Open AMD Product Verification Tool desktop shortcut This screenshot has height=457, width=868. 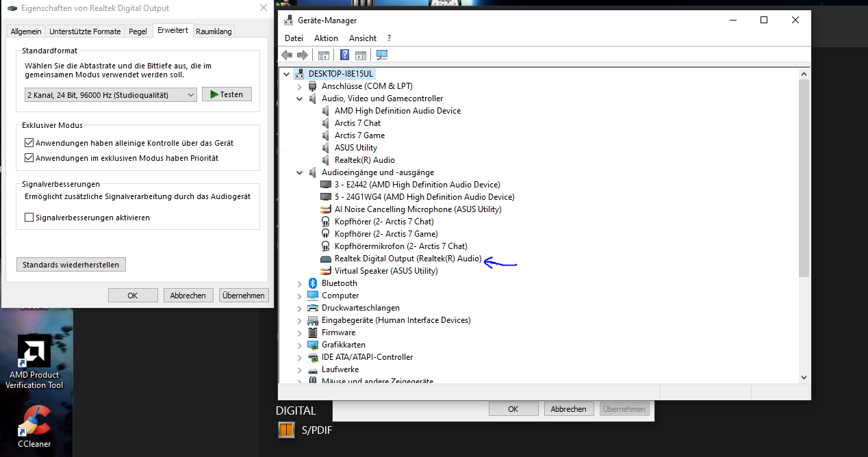click(34, 362)
